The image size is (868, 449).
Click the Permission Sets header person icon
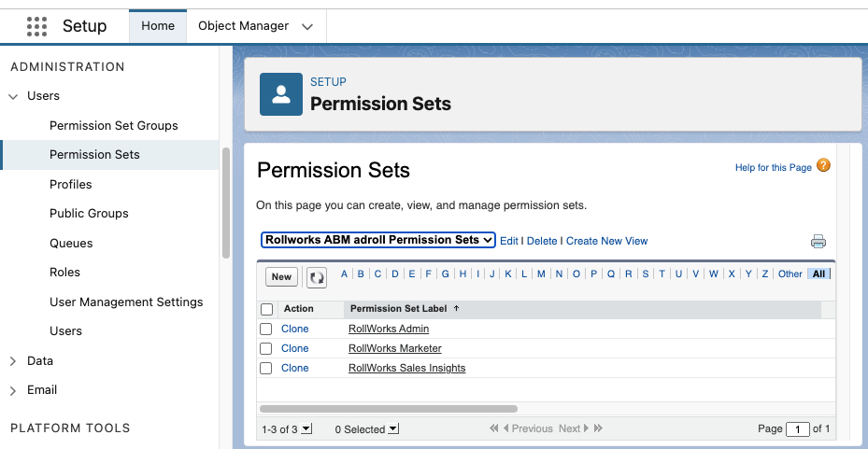tap(281, 93)
